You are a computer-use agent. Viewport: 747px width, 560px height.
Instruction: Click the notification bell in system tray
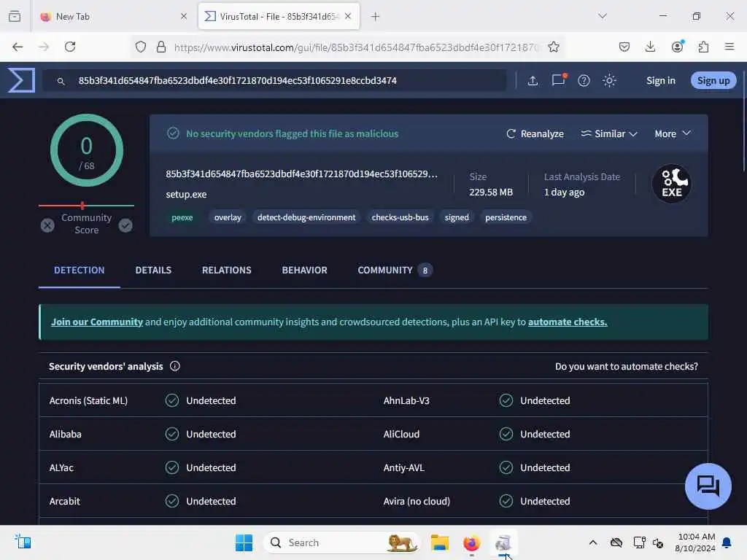(x=727, y=542)
